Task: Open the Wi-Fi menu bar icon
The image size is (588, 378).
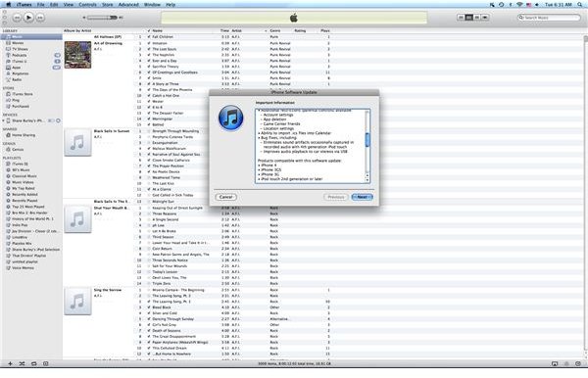Action: coord(519,5)
